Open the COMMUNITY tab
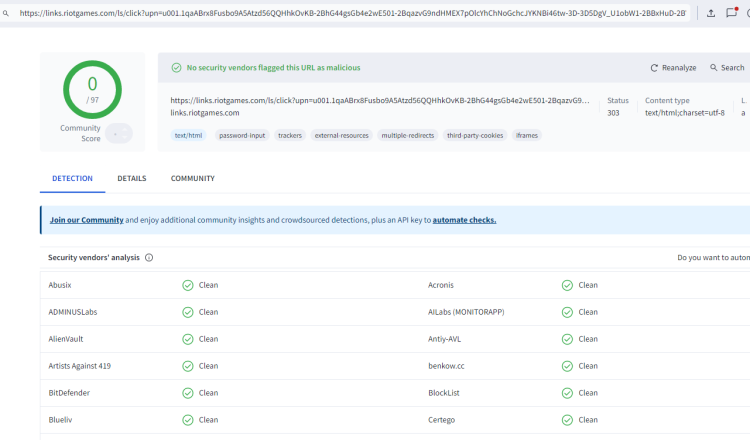750x440 pixels. pos(193,178)
